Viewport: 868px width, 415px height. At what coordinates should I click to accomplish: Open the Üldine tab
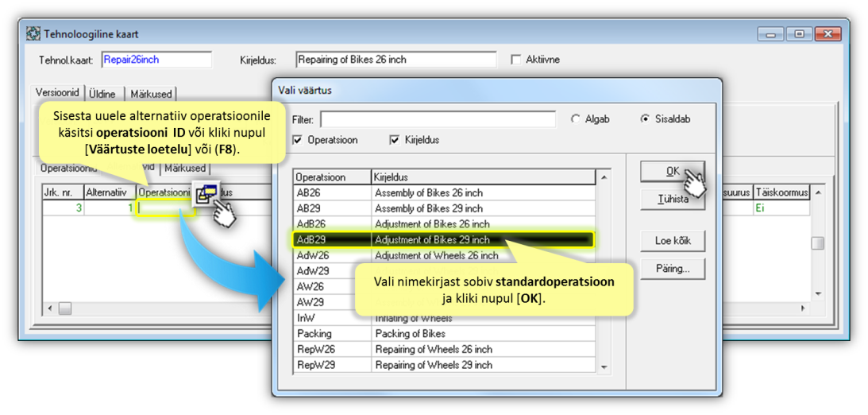click(x=102, y=94)
